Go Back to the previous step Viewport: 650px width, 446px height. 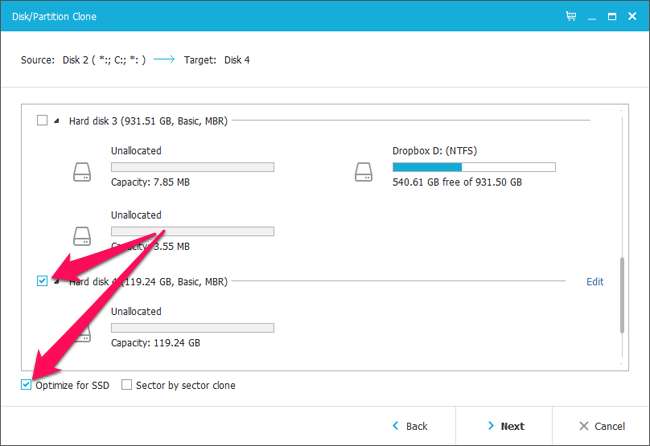(x=409, y=426)
